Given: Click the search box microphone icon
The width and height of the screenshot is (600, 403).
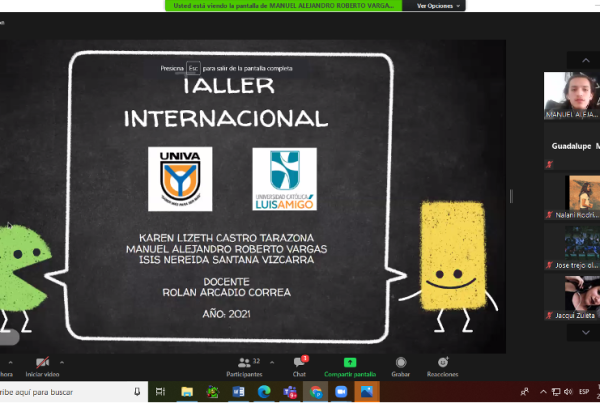Looking at the screenshot, I should pyautogui.click(x=137, y=392).
